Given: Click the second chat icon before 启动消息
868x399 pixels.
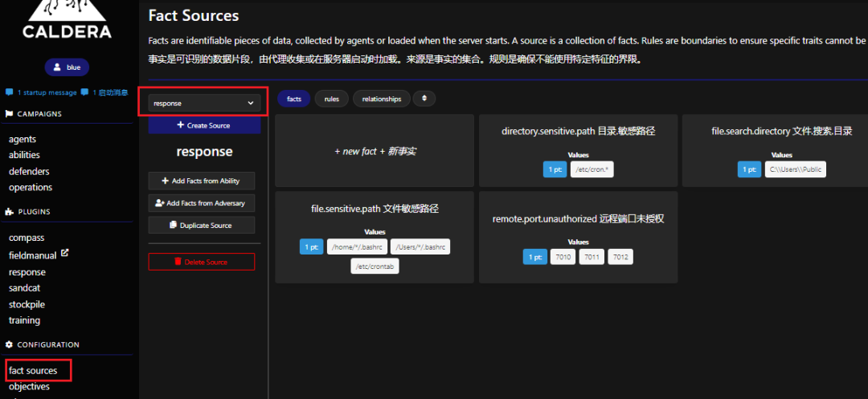Looking at the screenshot, I should point(84,92).
